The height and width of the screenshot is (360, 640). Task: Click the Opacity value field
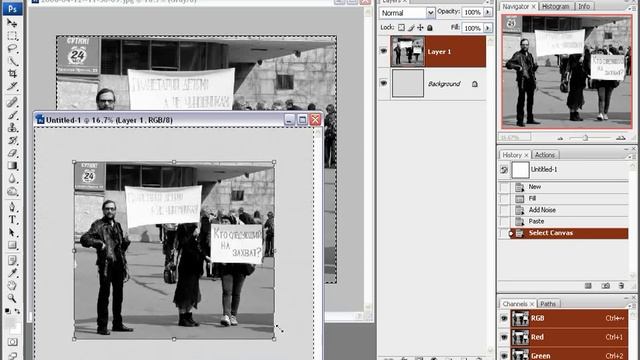click(472, 12)
